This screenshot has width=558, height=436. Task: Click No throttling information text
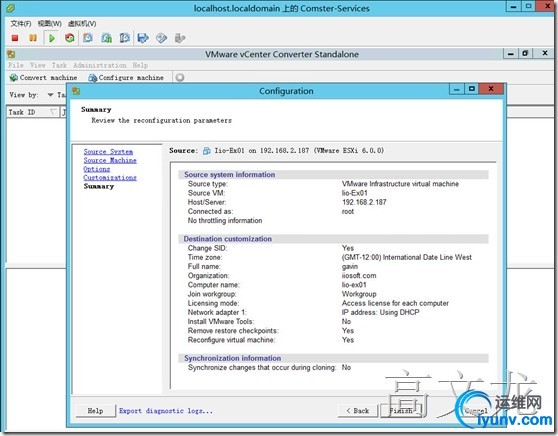coord(225,221)
